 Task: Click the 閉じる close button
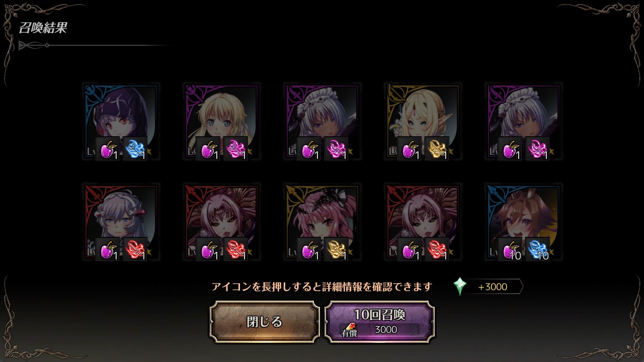265,322
